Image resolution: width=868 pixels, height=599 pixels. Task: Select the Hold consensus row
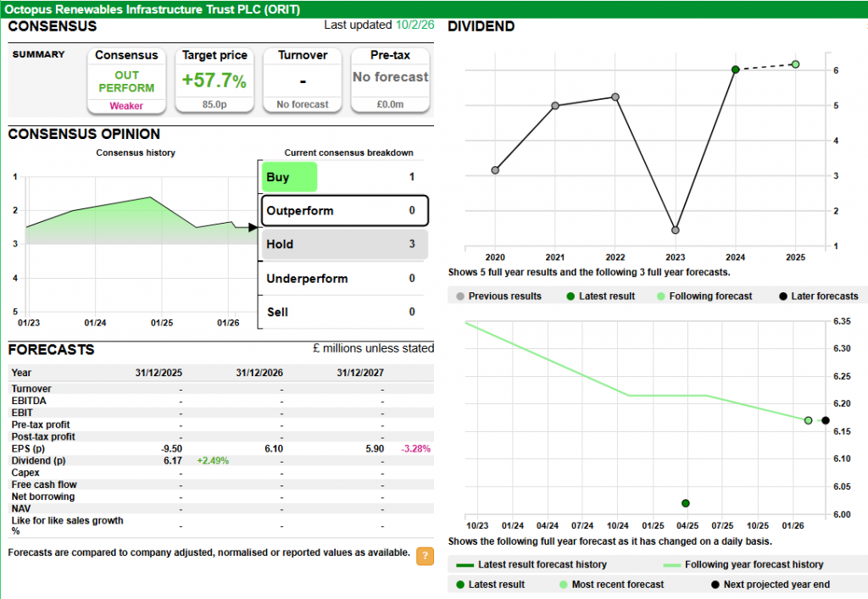[343, 245]
